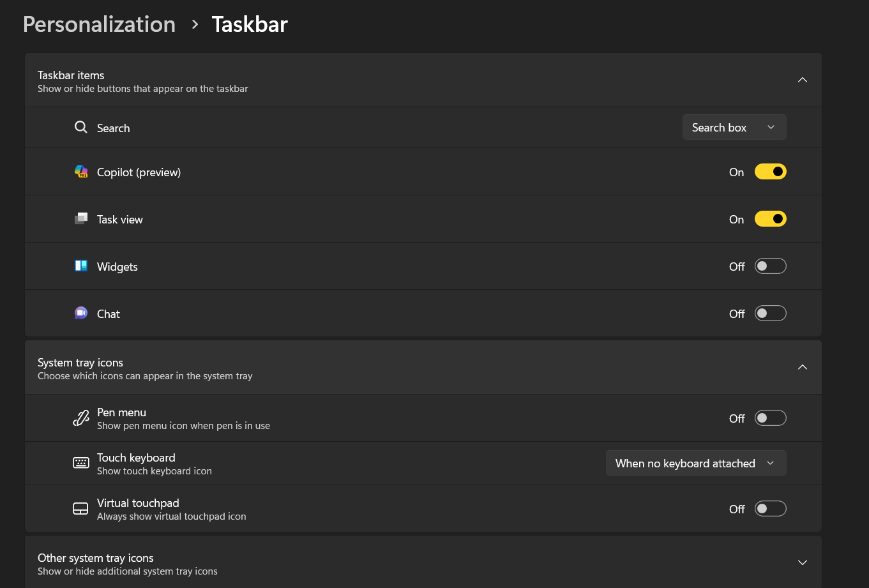Click the Search magnifier icon
Viewport: 869px width, 588px height.
pos(80,128)
